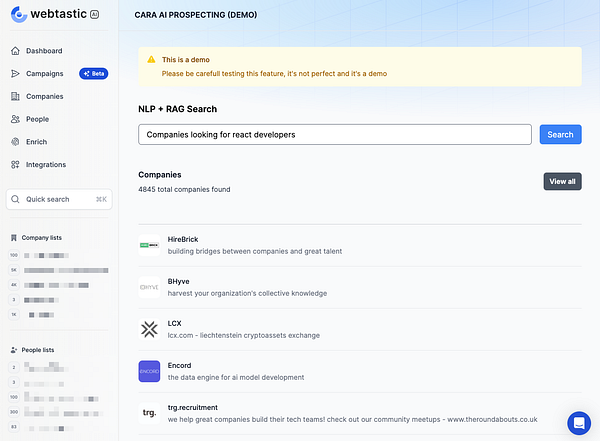This screenshot has height=441, width=600.
Task: Click the HireBrick company logo
Action: 149,245
